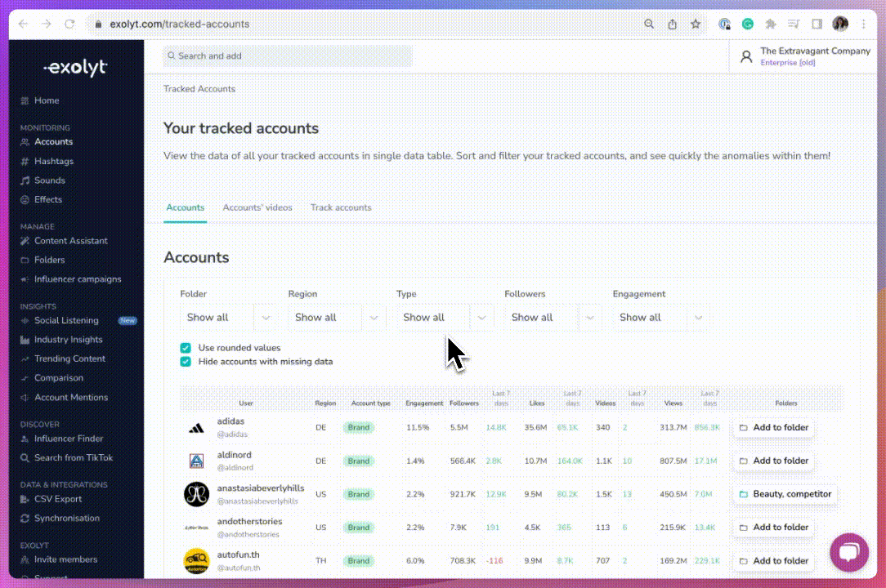Screen dimensions: 886x588
Task: Click Beauty, competitor folder for anastasiabeverlyhills
Action: point(785,494)
